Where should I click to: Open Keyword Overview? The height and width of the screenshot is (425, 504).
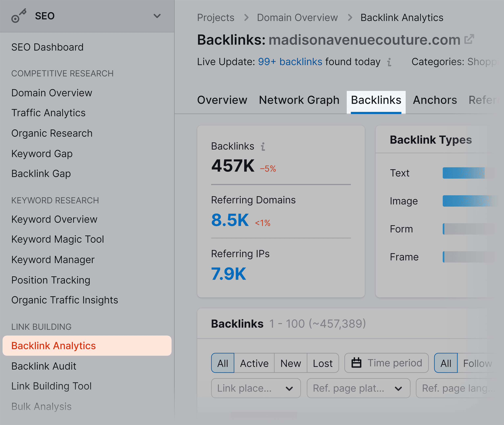54,220
